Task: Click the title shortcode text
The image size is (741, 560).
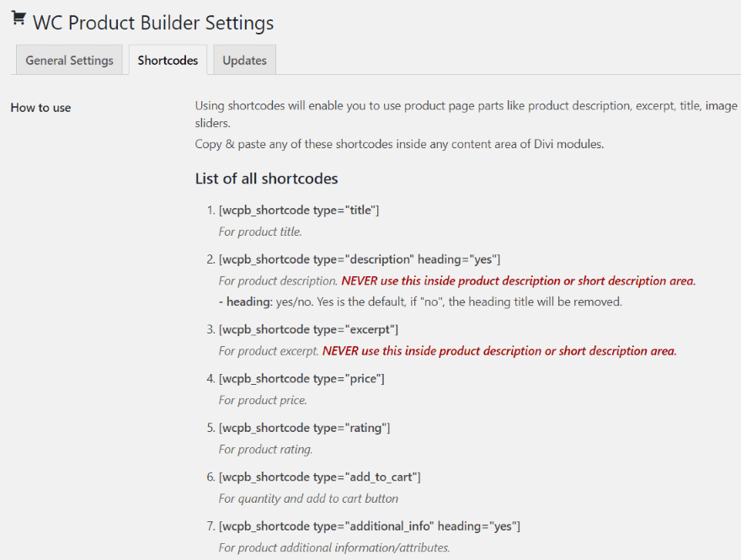Action: coord(298,210)
